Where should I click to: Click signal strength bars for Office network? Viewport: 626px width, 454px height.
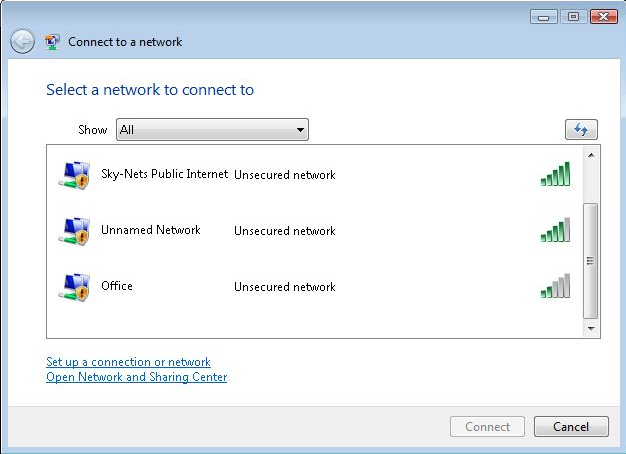555,287
